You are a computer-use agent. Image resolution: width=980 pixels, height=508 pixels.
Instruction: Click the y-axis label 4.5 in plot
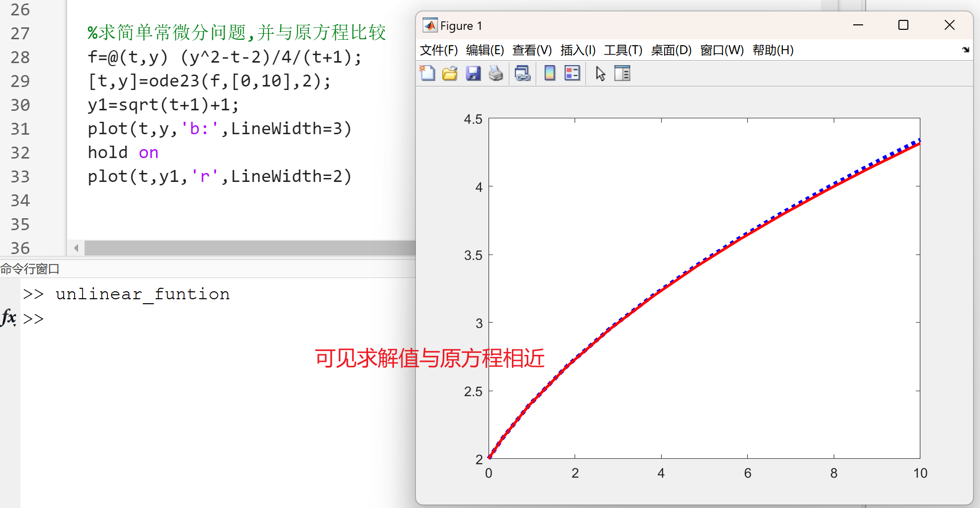[473, 119]
